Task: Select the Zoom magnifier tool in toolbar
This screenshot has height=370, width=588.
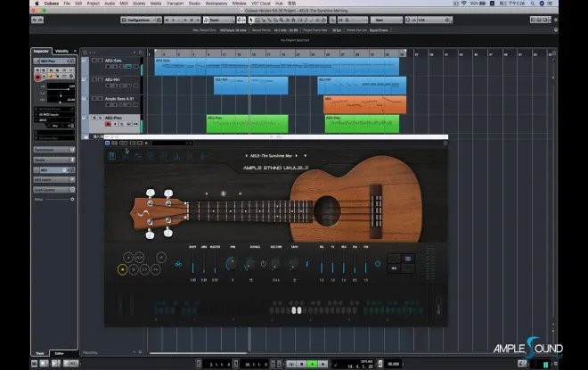Action: (x=282, y=20)
